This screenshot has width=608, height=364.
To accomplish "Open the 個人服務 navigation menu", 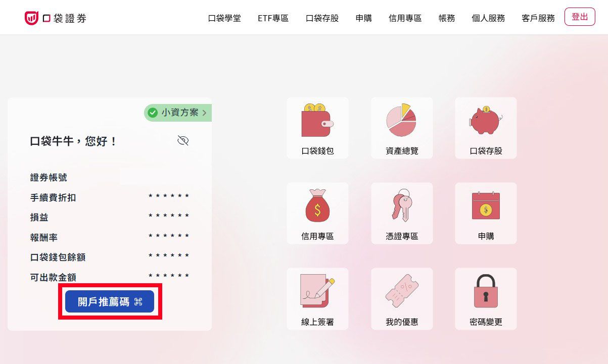I will (488, 18).
